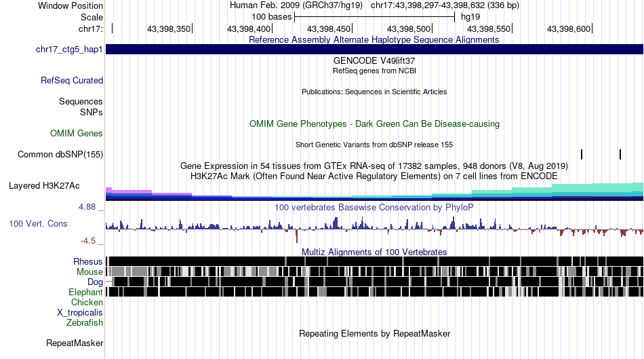The image size is (644, 359).
Task: Click the chr17:43,398,297-43,398,632 position text
Action: tap(445, 5)
